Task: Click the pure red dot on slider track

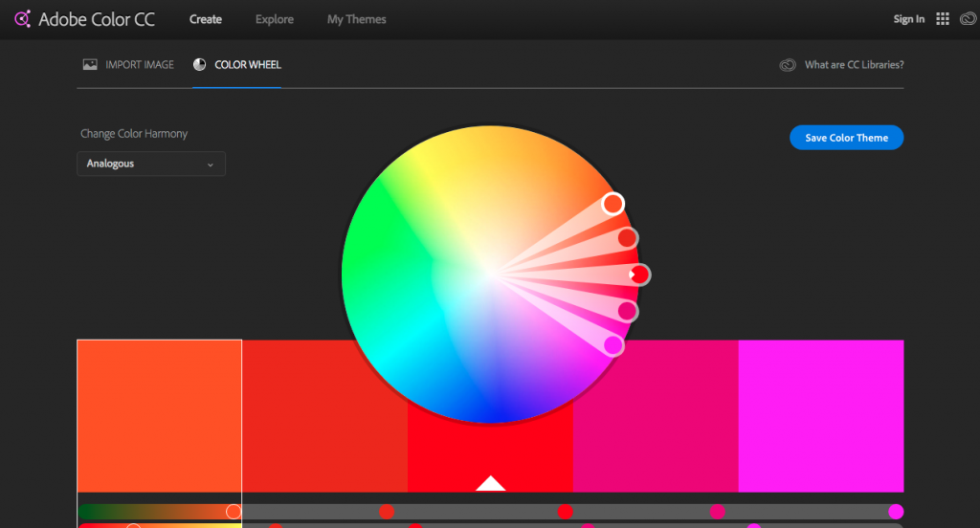Action: (x=565, y=512)
